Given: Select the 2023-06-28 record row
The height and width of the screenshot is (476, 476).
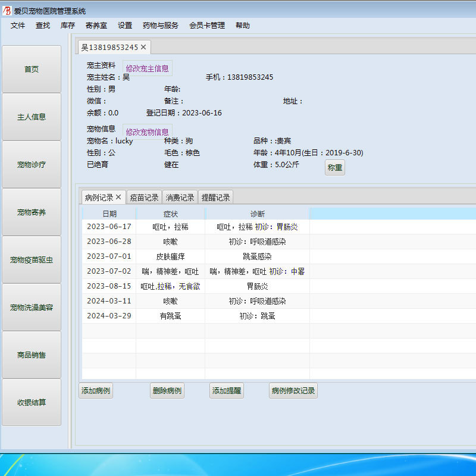Looking at the screenshot, I should (x=279, y=242).
